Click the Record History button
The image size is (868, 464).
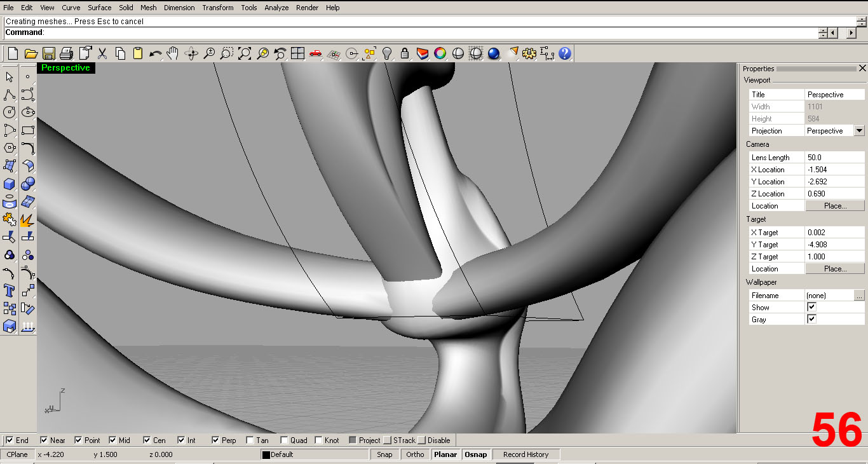526,454
